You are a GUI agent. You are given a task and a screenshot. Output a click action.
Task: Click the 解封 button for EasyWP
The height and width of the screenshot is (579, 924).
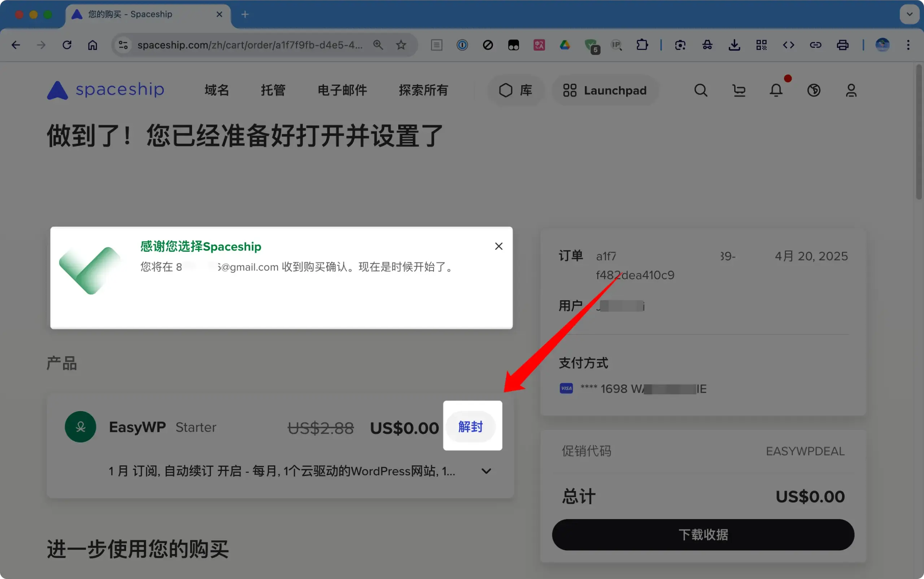pyautogui.click(x=471, y=427)
